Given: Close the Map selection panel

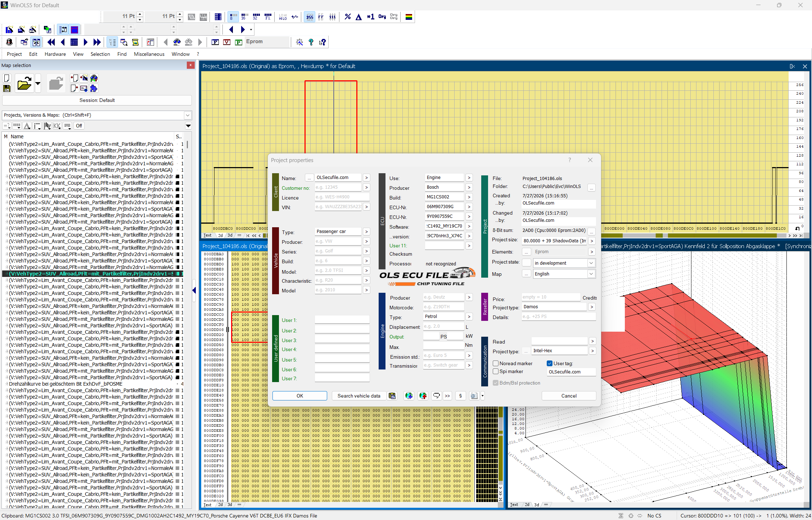Looking at the screenshot, I should (x=191, y=65).
